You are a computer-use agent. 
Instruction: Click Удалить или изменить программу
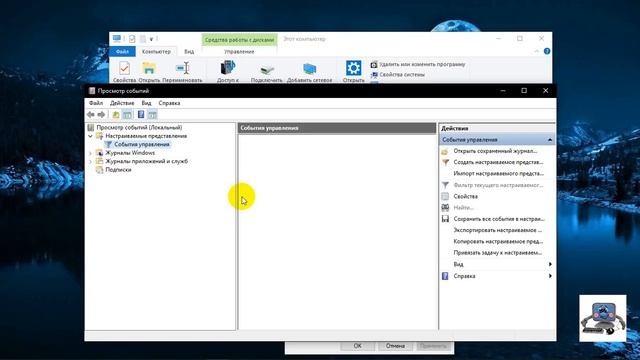pos(418,64)
